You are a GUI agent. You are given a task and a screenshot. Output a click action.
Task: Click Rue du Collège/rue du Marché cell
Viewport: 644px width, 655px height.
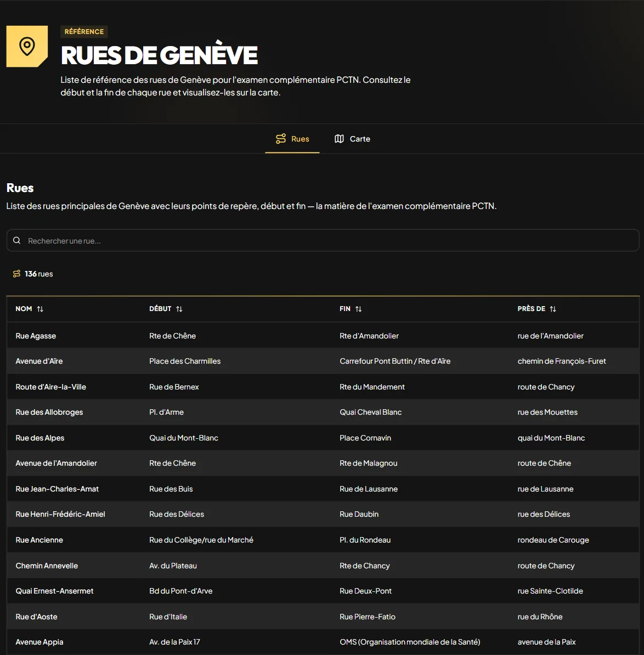201,540
